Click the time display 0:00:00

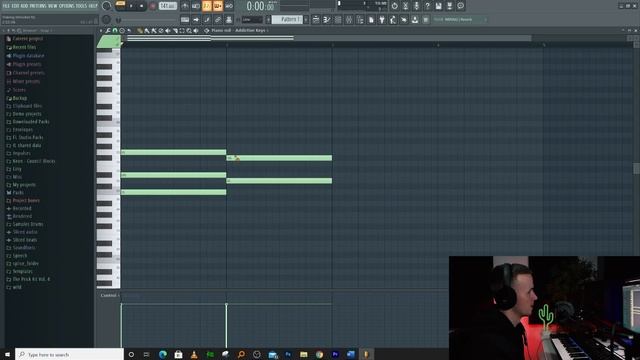tap(260, 6)
